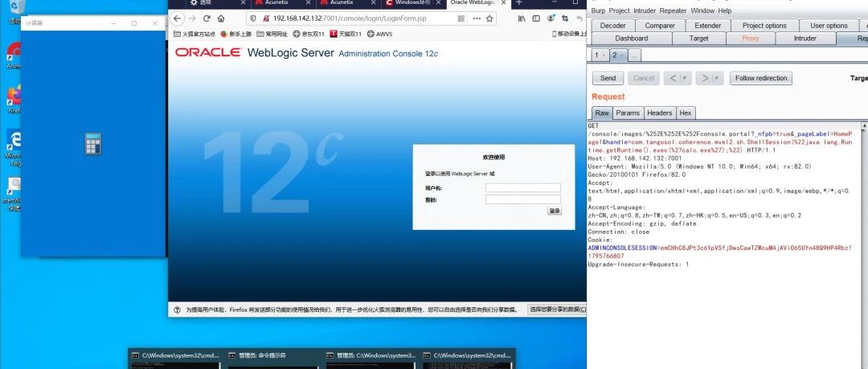868x369 pixels.
Task: Focus the 用户名 username field
Action: (x=523, y=188)
